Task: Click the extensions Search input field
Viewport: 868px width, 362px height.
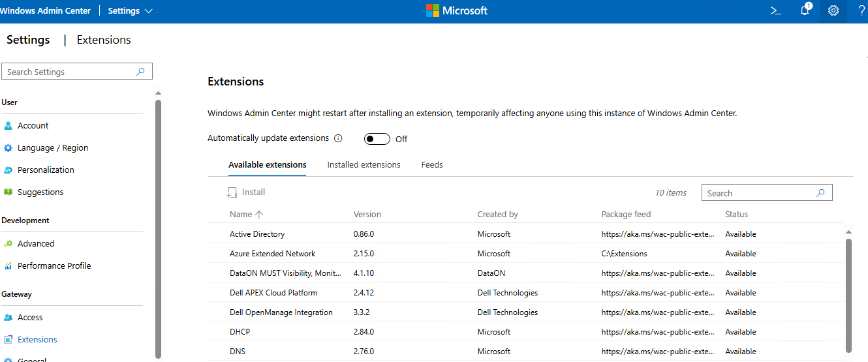Action: coord(767,193)
